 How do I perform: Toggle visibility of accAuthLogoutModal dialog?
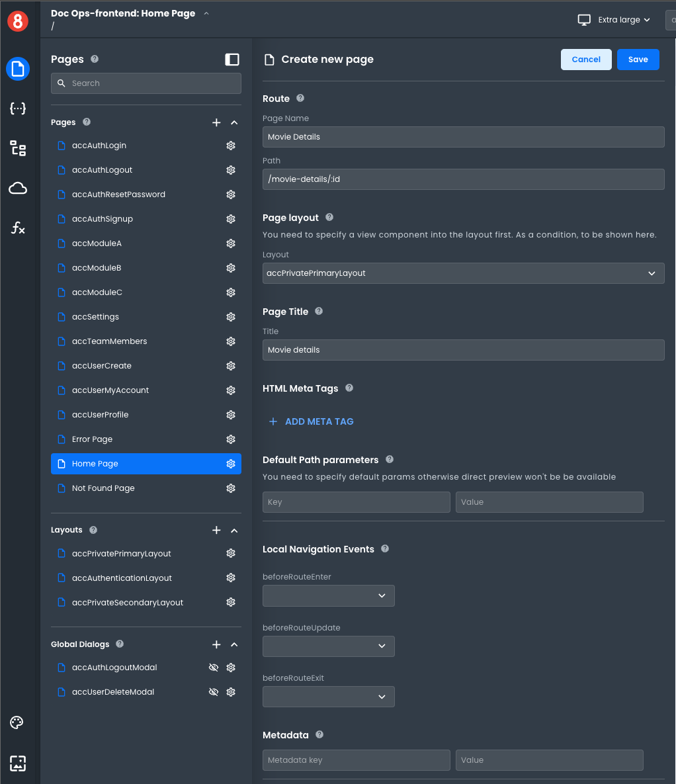pos(213,668)
